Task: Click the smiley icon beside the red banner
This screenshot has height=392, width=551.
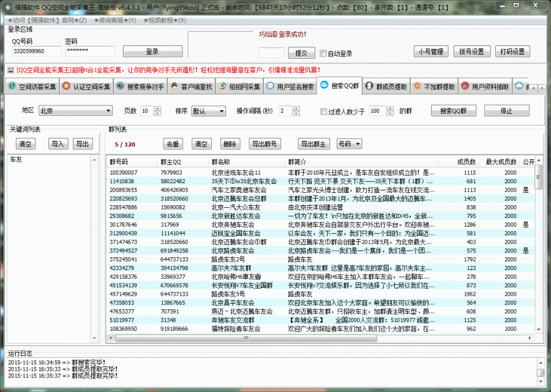Action: 11,70
